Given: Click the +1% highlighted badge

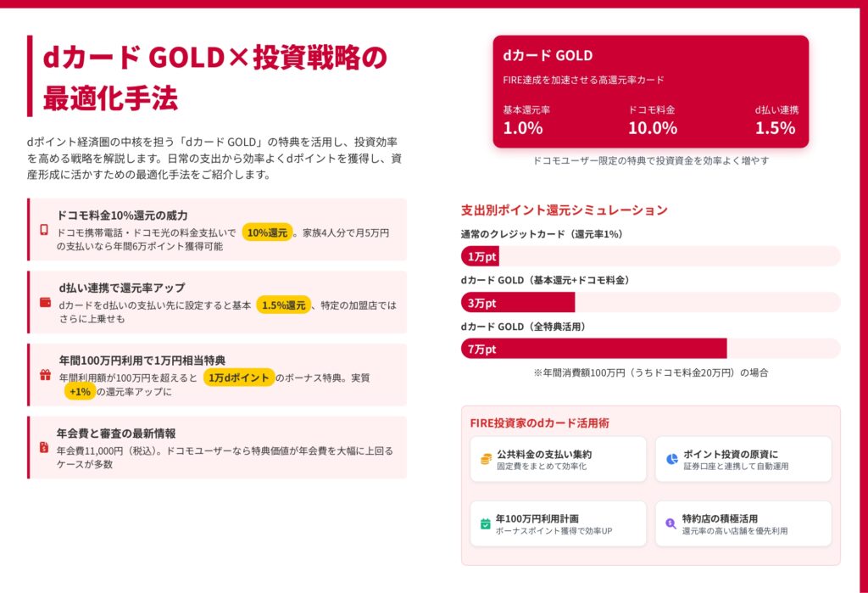Looking at the screenshot, I should [81, 392].
